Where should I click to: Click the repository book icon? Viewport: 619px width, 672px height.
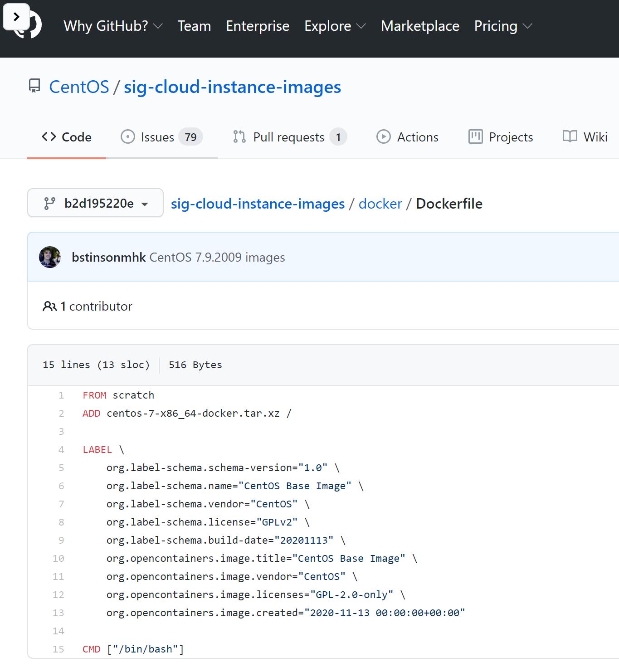point(34,86)
